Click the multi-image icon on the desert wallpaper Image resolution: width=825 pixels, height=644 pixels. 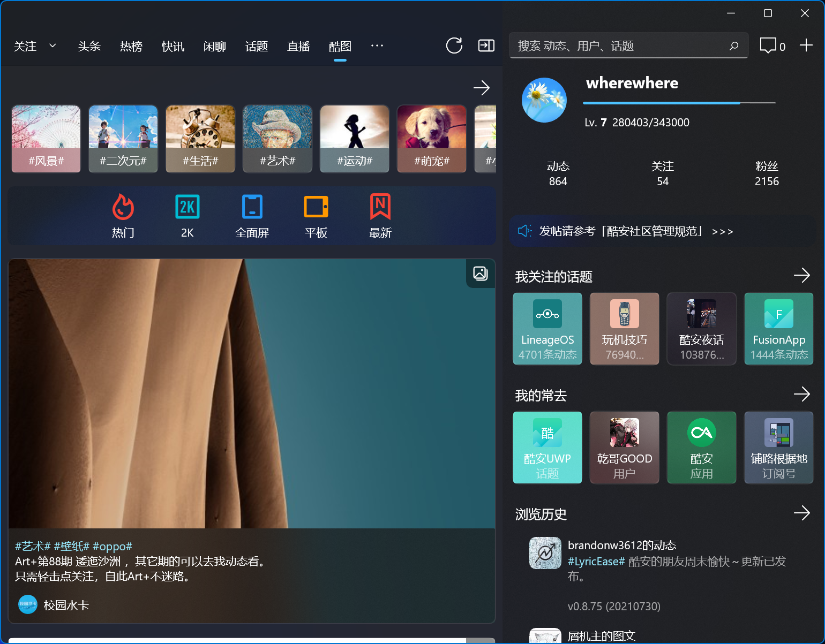pos(480,273)
